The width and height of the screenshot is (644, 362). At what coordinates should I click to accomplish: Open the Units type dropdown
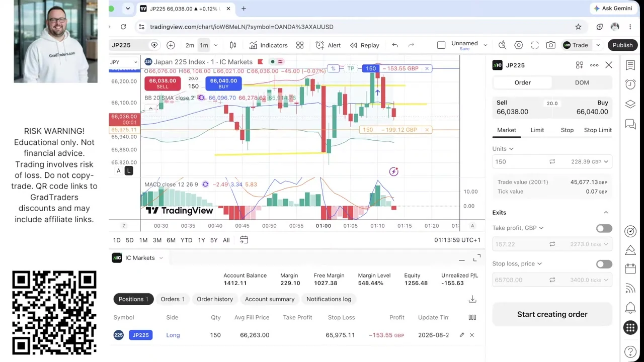point(503,149)
